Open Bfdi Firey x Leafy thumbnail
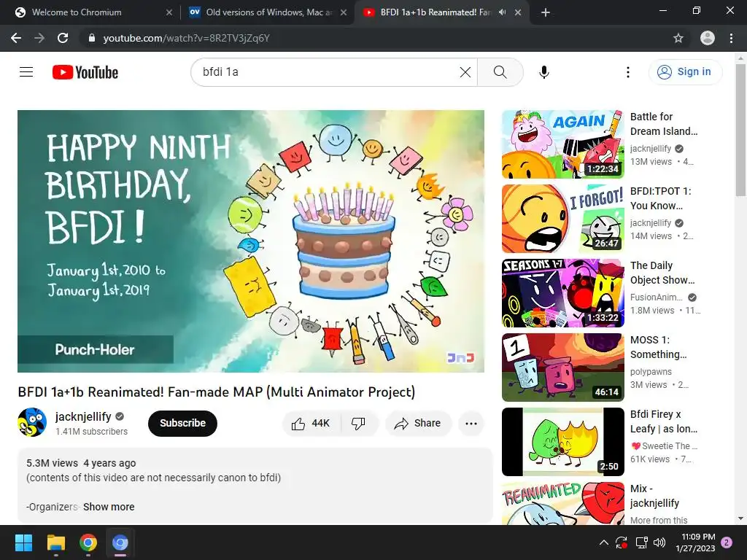The image size is (747, 560). point(563,441)
